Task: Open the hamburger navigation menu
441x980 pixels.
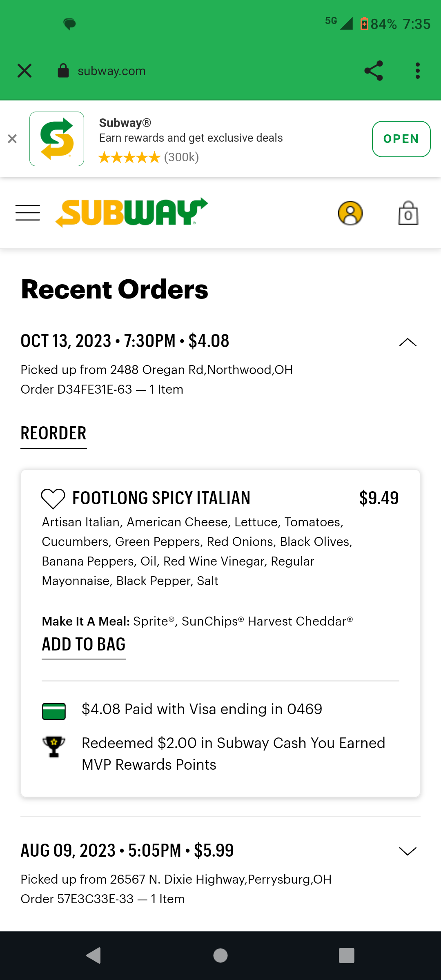Action: click(28, 213)
